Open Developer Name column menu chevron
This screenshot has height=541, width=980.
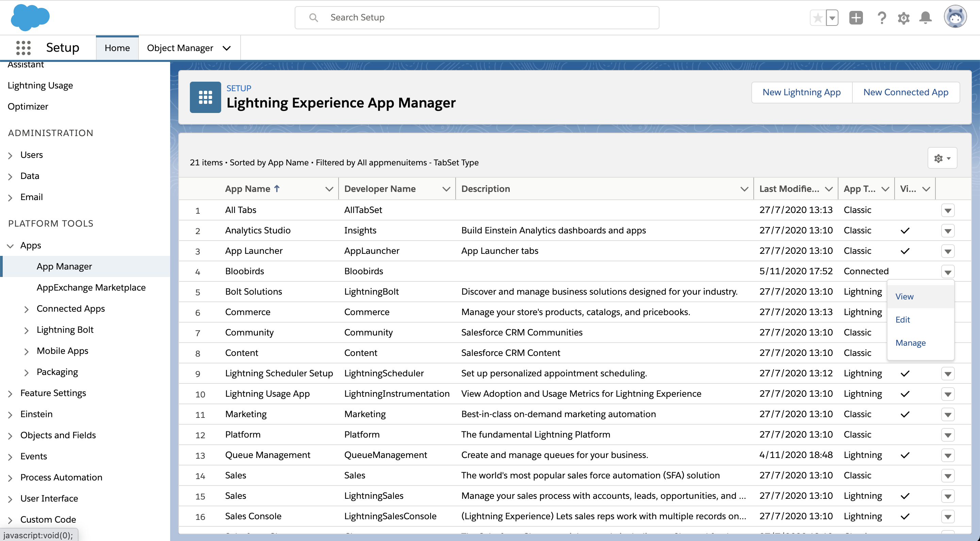[446, 189]
